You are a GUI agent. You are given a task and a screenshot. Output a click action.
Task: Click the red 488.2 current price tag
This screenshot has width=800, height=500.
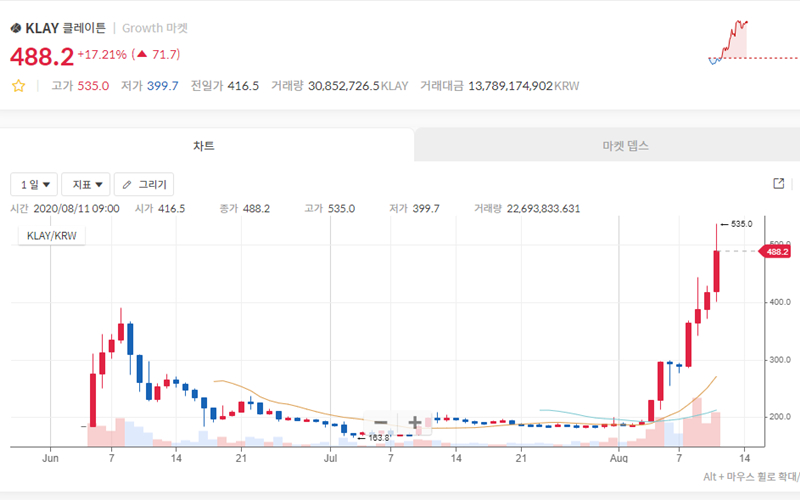pyautogui.click(x=775, y=252)
